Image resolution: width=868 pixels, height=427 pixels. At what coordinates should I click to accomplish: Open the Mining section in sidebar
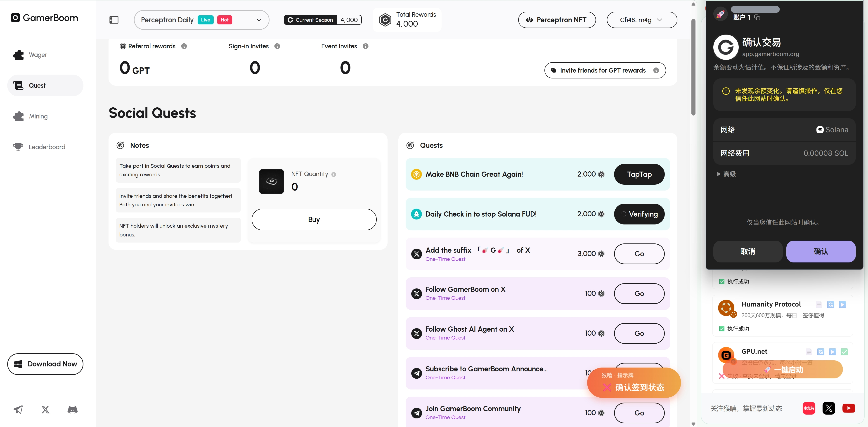[x=45, y=116]
